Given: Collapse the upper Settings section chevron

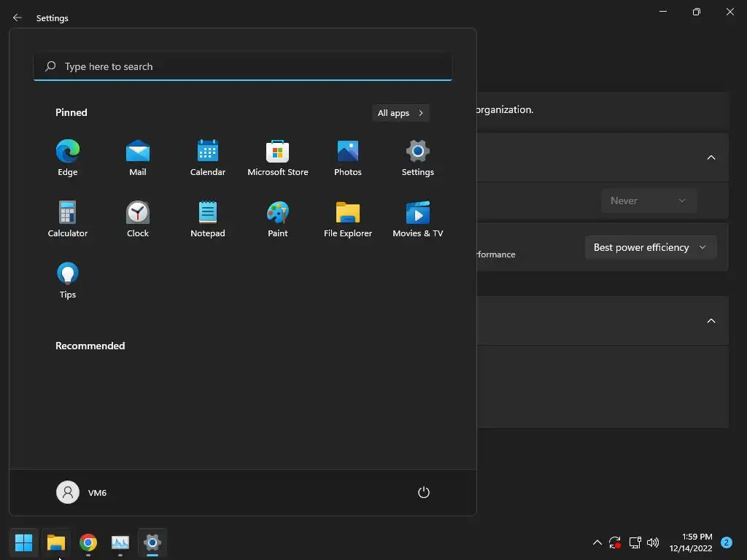Looking at the screenshot, I should click(711, 157).
